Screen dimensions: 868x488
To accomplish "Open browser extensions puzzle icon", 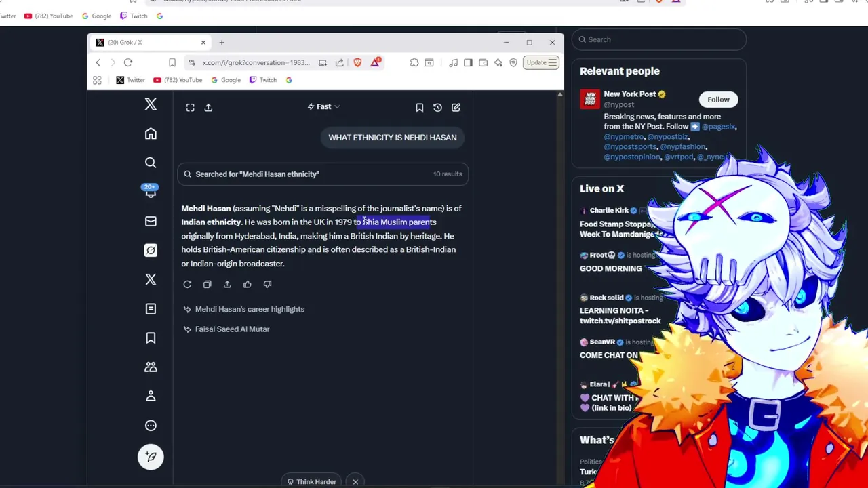I will pyautogui.click(x=414, y=62).
